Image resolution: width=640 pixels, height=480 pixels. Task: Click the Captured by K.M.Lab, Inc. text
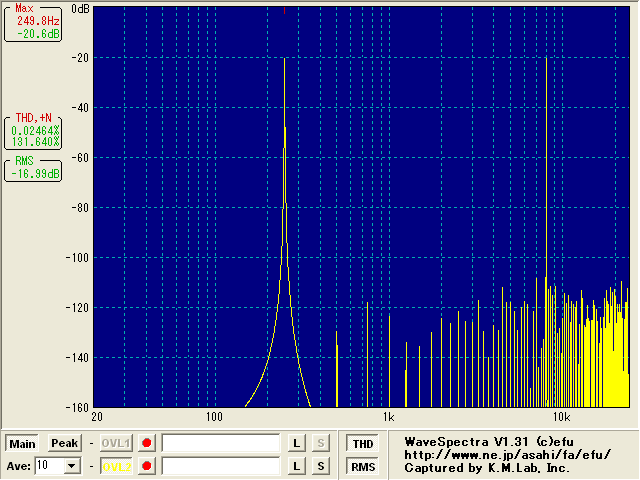pyautogui.click(x=487, y=468)
